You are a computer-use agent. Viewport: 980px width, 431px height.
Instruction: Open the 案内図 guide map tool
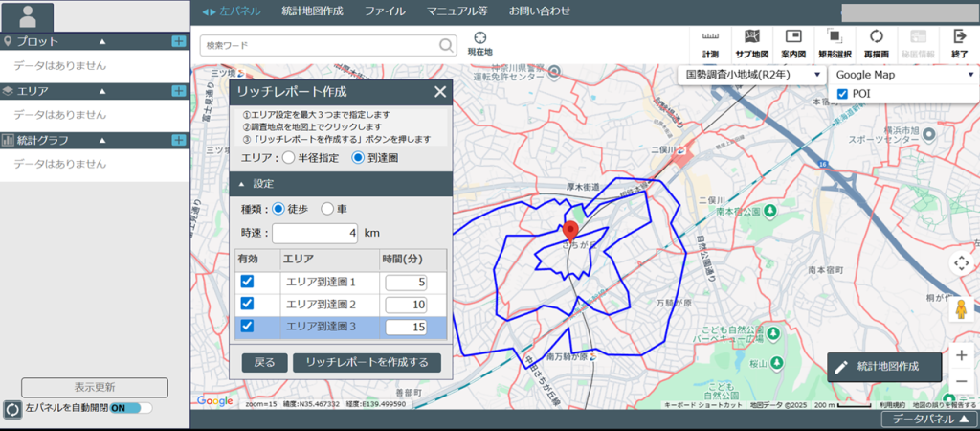pos(793,44)
